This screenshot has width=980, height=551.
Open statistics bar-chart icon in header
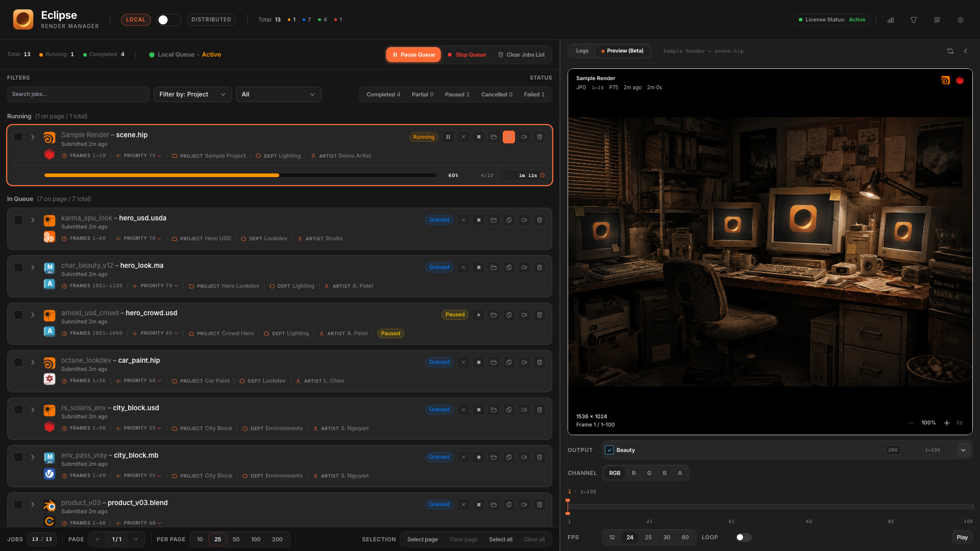(891, 20)
